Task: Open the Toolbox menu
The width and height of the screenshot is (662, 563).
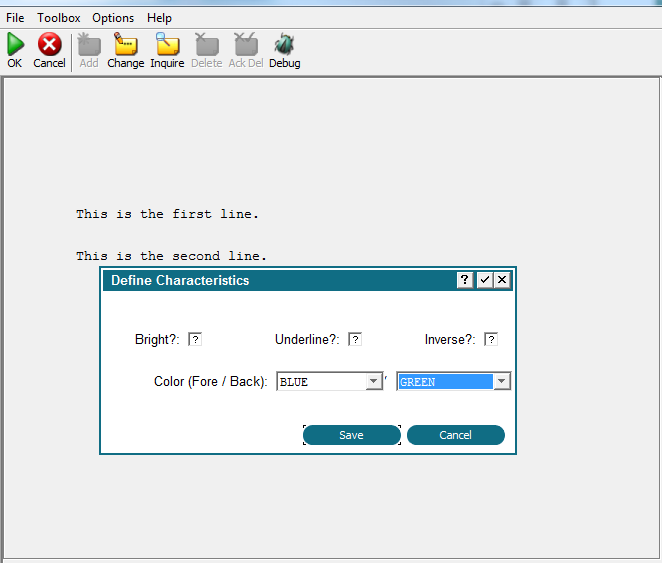Action: (x=59, y=18)
